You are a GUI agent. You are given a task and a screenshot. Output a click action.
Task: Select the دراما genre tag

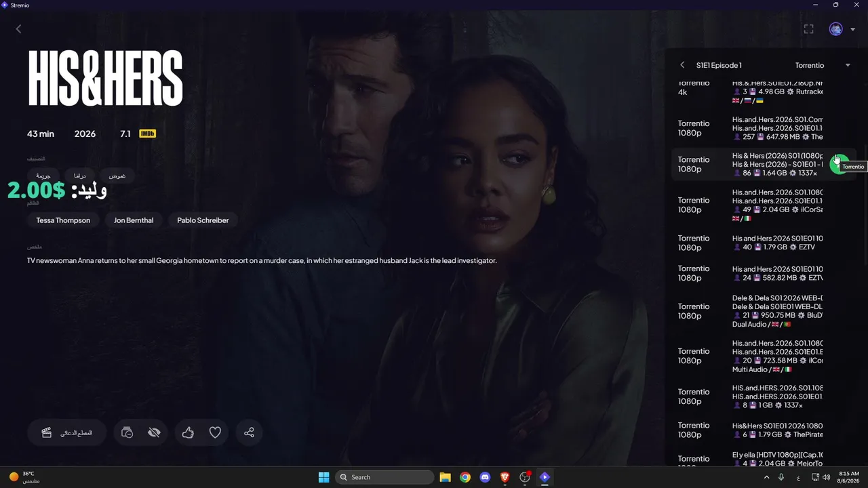pyautogui.click(x=79, y=176)
